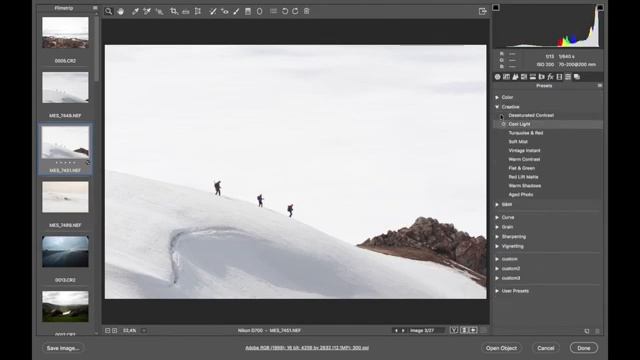Screen dimensions: 640x360
Task: Select the Graduated Filter tool
Action: [248, 11]
